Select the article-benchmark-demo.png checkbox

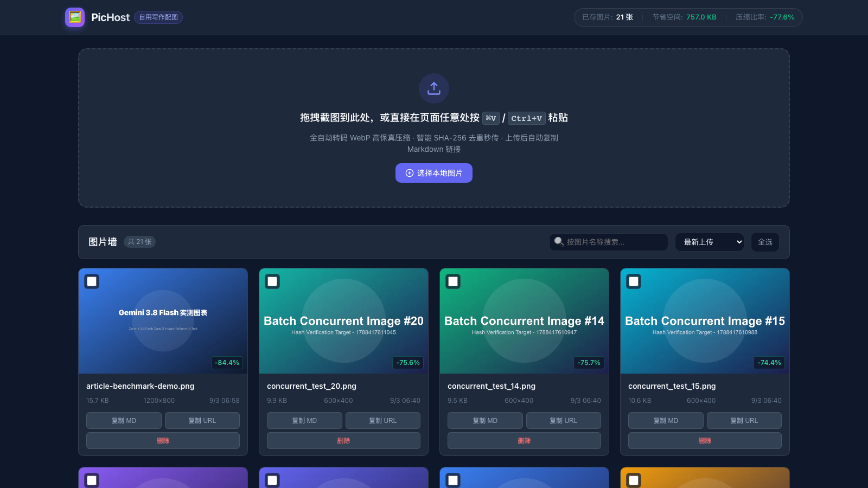92,281
